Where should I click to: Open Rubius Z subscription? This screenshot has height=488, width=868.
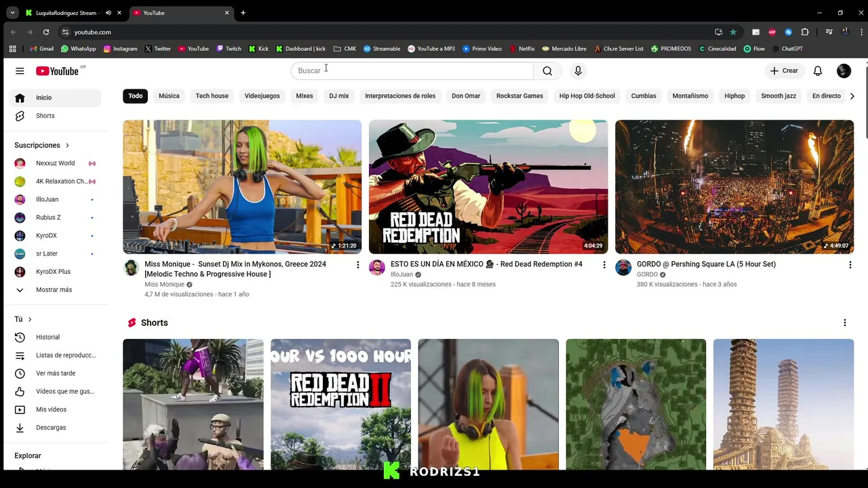coord(56,218)
